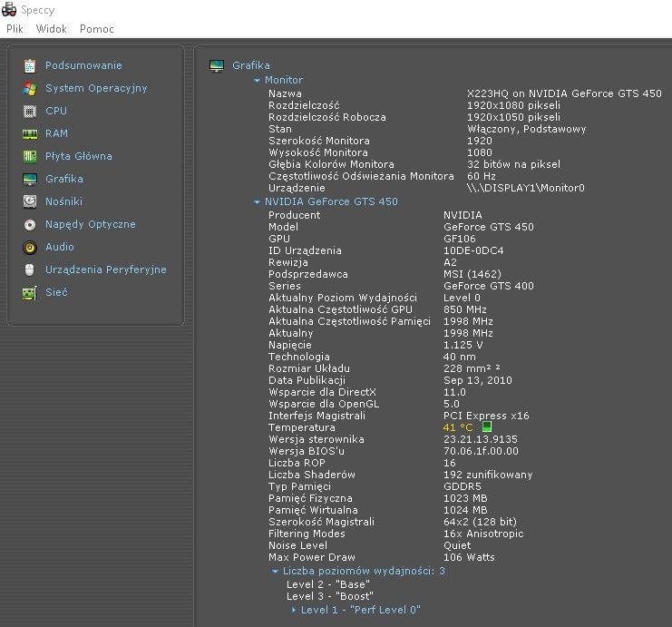Click the System Operacyjny Windows flag icon
This screenshot has width=672, height=627.
coord(30,88)
